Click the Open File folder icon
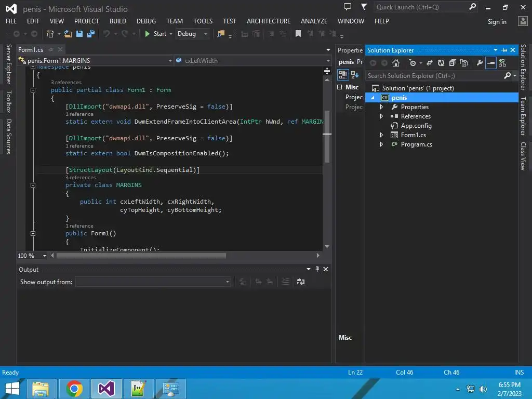 68,34
